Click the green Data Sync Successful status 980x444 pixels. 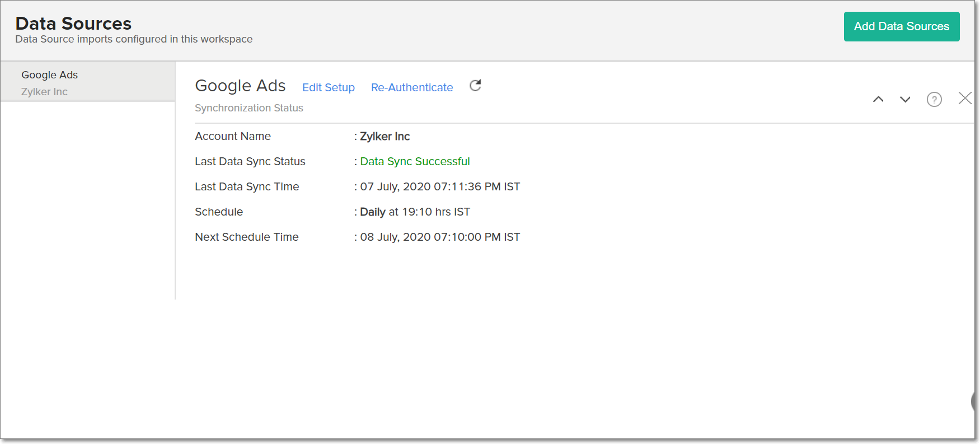click(415, 161)
